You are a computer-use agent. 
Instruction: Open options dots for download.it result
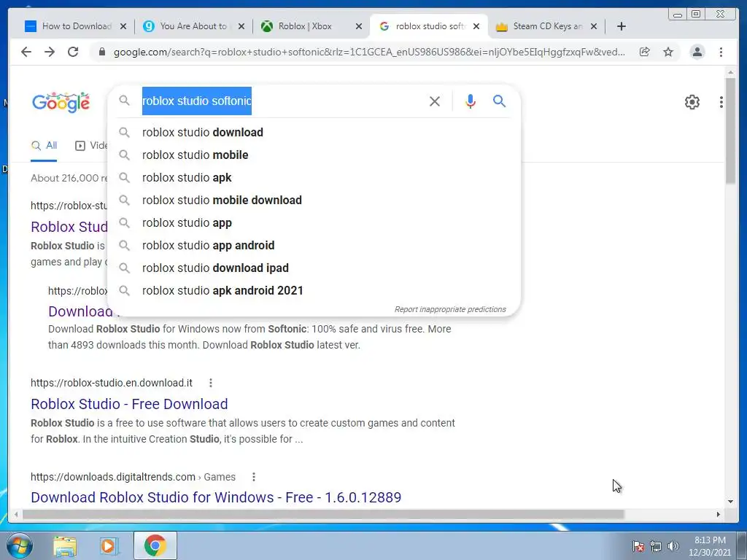click(211, 383)
